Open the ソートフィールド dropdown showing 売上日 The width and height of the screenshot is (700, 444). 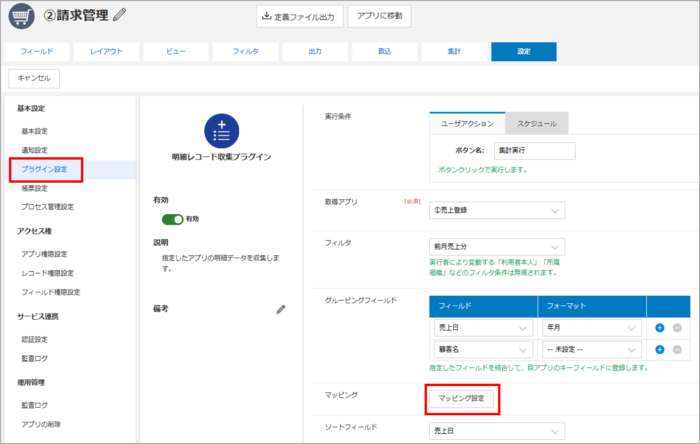497,431
